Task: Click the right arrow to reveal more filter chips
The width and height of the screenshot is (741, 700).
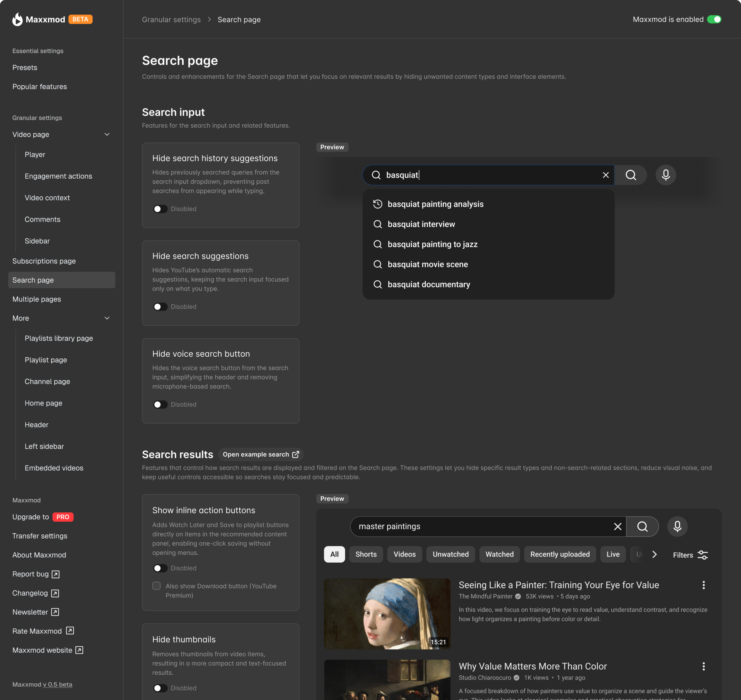Action: [654, 554]
